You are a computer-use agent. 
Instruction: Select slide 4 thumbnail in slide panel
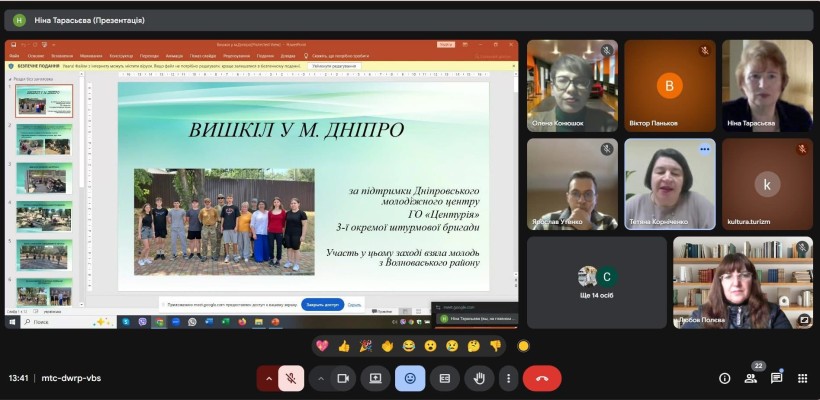pyautogui.click(x=44, y=216)
